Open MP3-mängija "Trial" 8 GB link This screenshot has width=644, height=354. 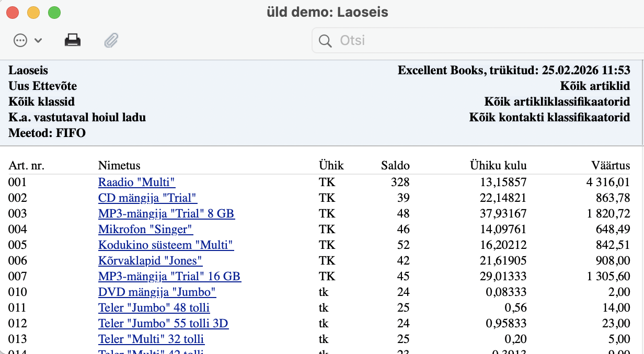166,213
